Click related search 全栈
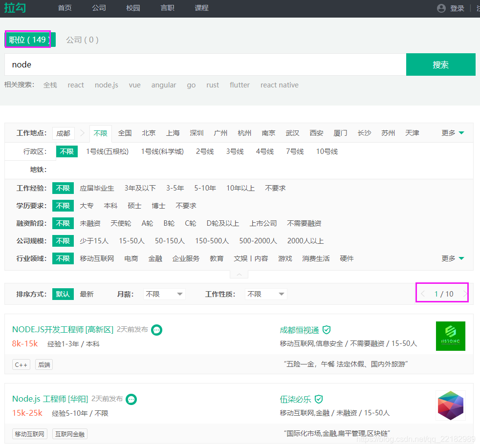Screen dimensions: 480x448 click(50, 85)
